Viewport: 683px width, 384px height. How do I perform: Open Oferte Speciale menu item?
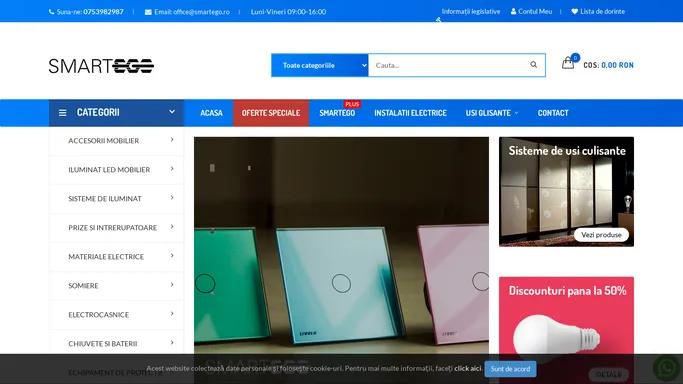tap(271, 113)
